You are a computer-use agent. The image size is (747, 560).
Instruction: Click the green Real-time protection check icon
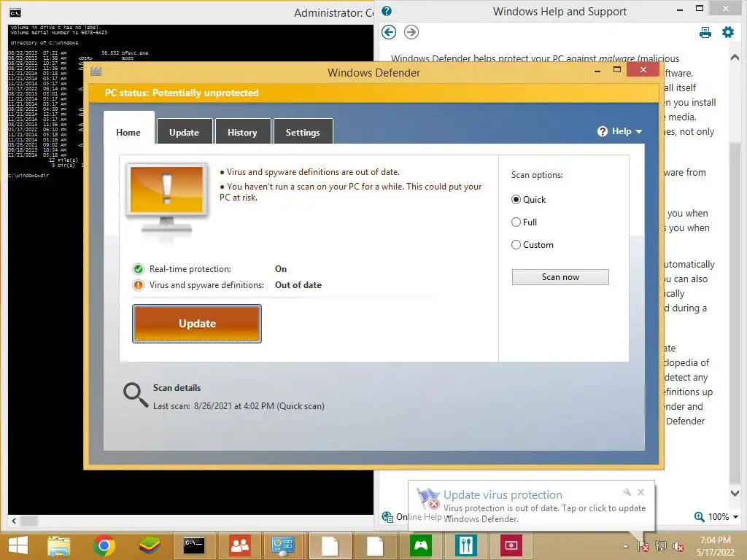(138, 269)
